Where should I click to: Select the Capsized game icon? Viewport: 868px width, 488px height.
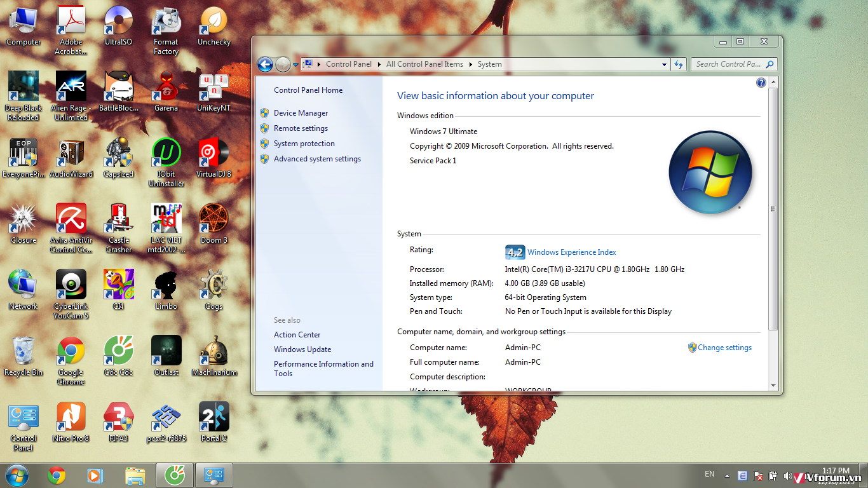[x=119, y=158]
